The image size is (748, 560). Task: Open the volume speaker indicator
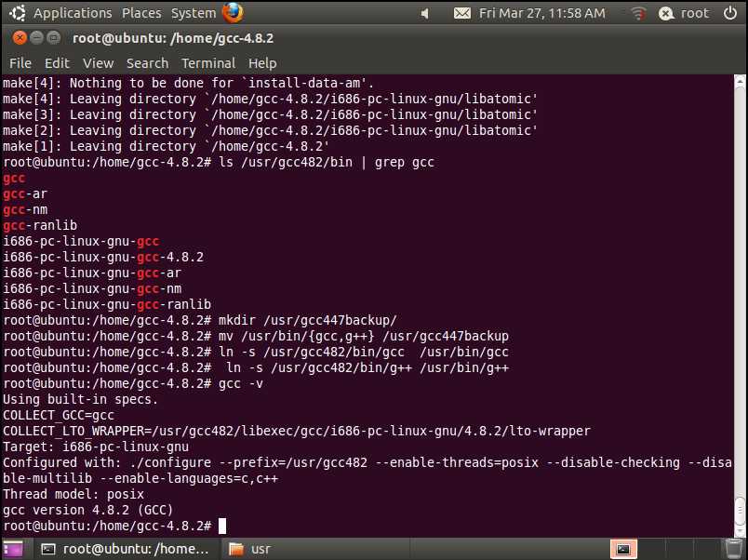pyautogui.click(x=424, y=14)
